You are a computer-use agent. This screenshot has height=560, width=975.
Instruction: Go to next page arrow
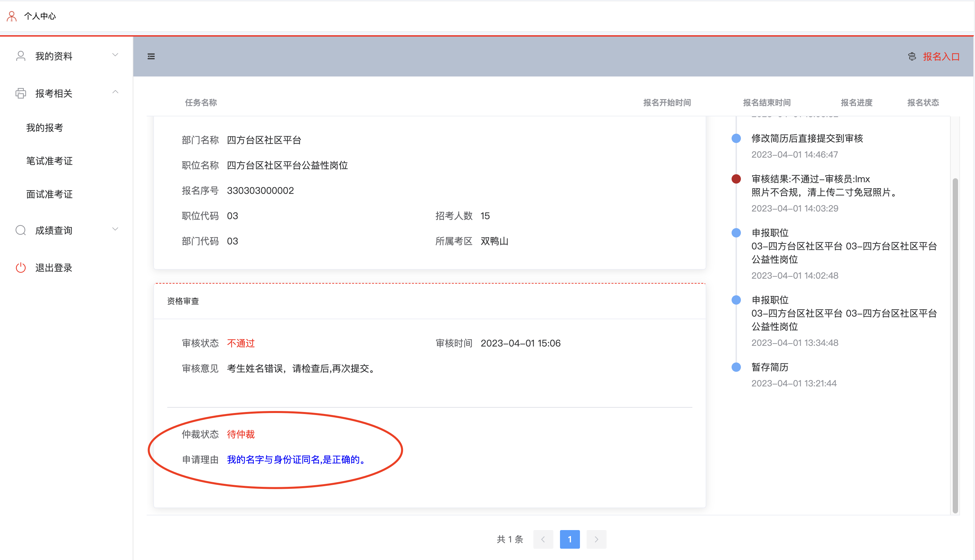(x=596, y=539)
